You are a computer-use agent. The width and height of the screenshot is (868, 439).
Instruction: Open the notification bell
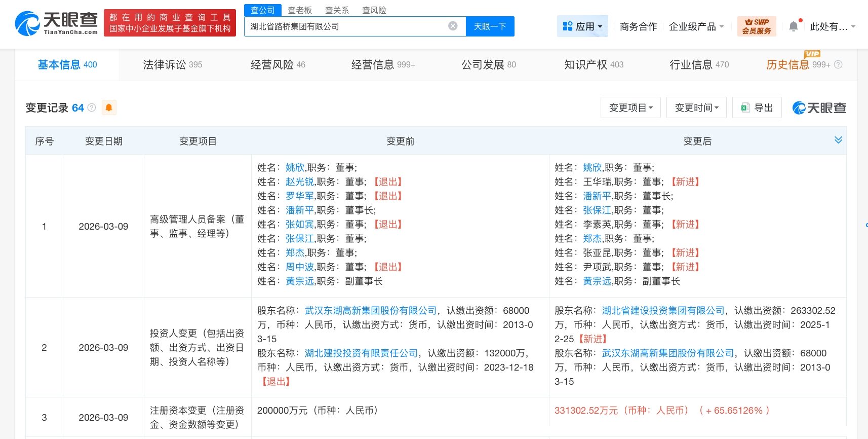(x=794, y=26)
